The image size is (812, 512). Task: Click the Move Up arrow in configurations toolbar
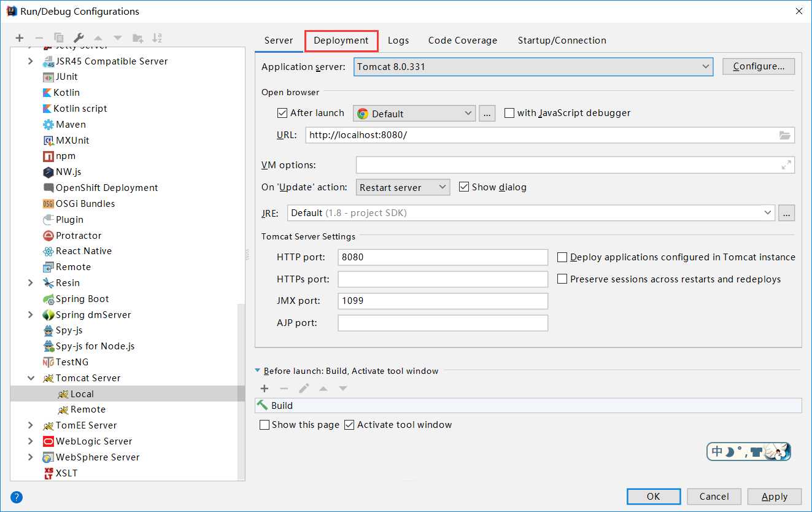(98, 38)
